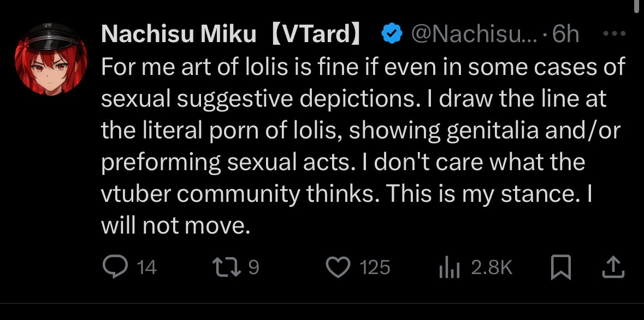Click the reply speech bubble icon
The image size is (644, 320).
tap(115, 267)
